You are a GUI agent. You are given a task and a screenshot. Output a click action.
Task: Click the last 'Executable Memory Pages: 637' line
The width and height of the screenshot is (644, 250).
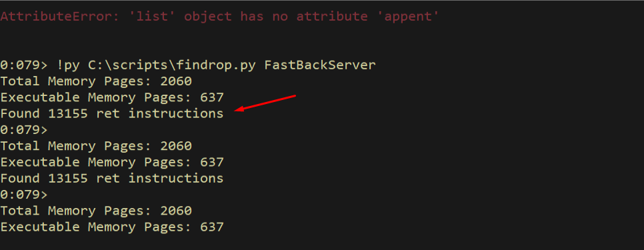pyautogui.click(x=112, y=227)
